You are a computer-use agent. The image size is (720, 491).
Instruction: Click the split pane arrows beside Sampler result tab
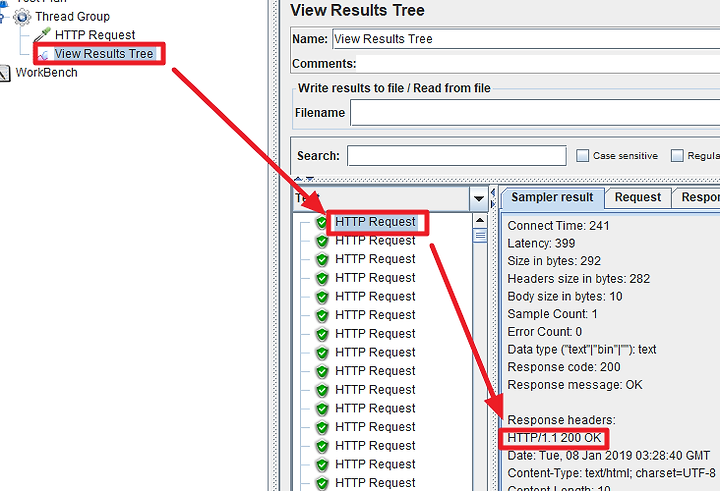[x=493, y=198]
